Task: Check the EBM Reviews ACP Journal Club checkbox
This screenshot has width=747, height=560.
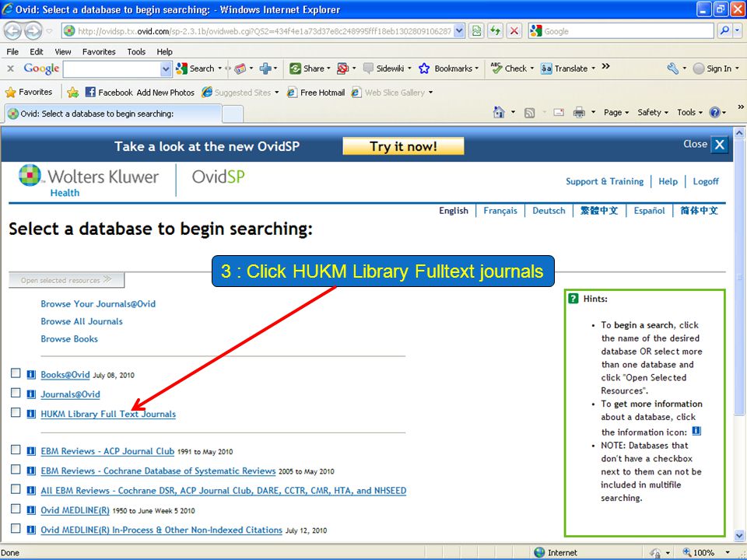Action: click(x=16, y=450)
